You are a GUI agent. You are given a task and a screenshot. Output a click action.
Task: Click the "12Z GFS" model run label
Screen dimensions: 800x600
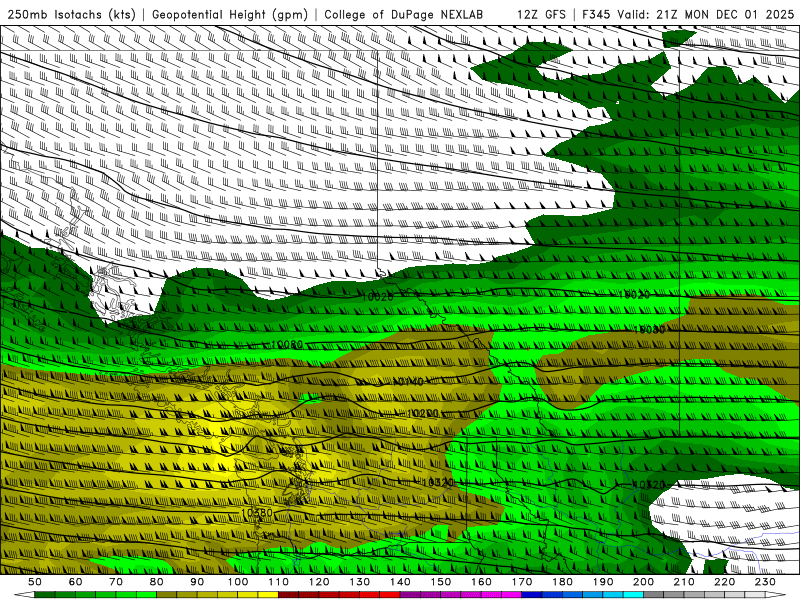(x=541, y=14)
